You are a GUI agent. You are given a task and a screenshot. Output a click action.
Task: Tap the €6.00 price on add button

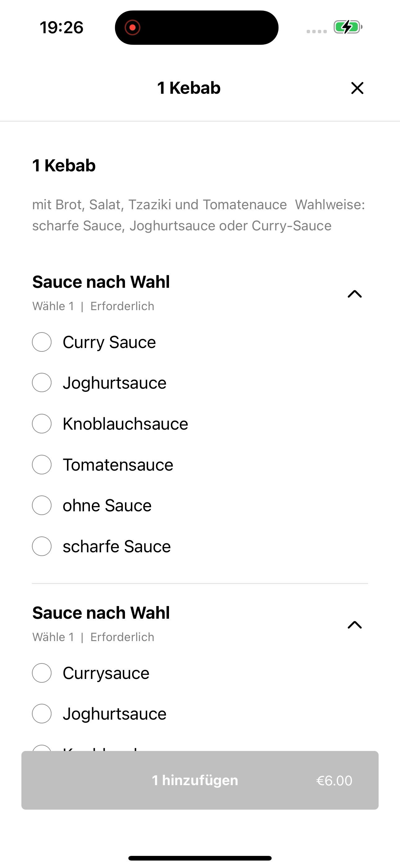coord(334,781)
